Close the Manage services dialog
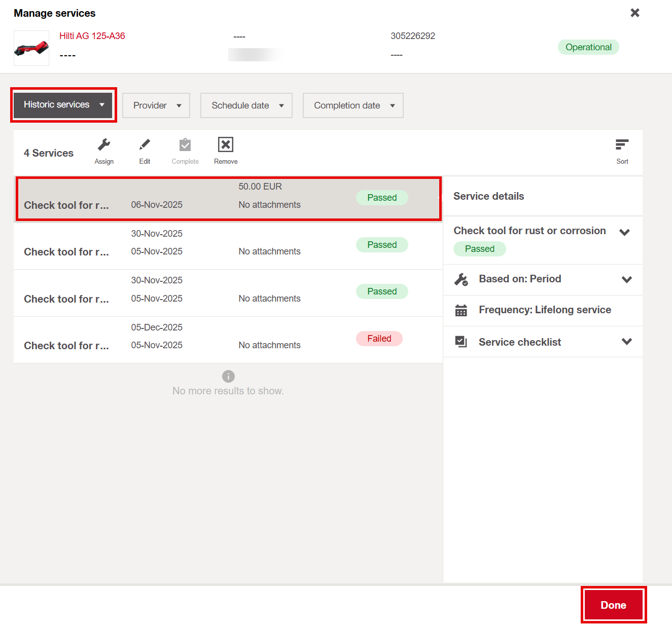Viewport: 672px width, 626px height. pos(634,13)
